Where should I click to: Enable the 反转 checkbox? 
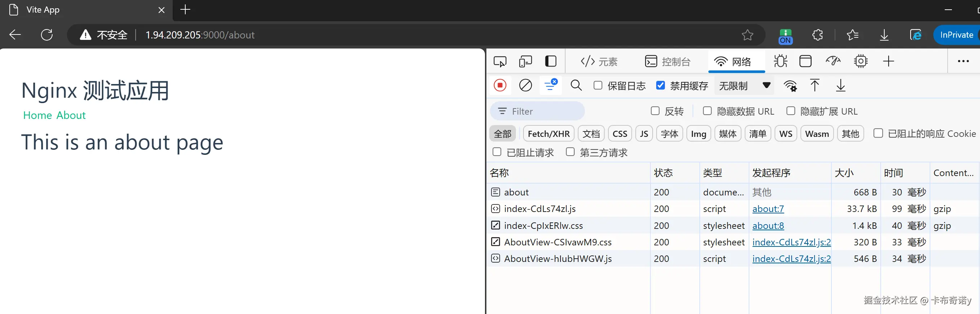[655, 111]
